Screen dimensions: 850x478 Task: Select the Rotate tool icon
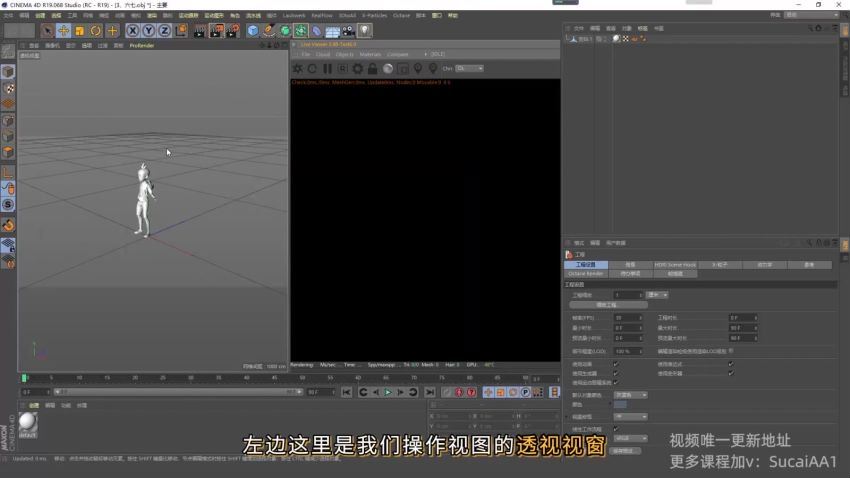96,31
